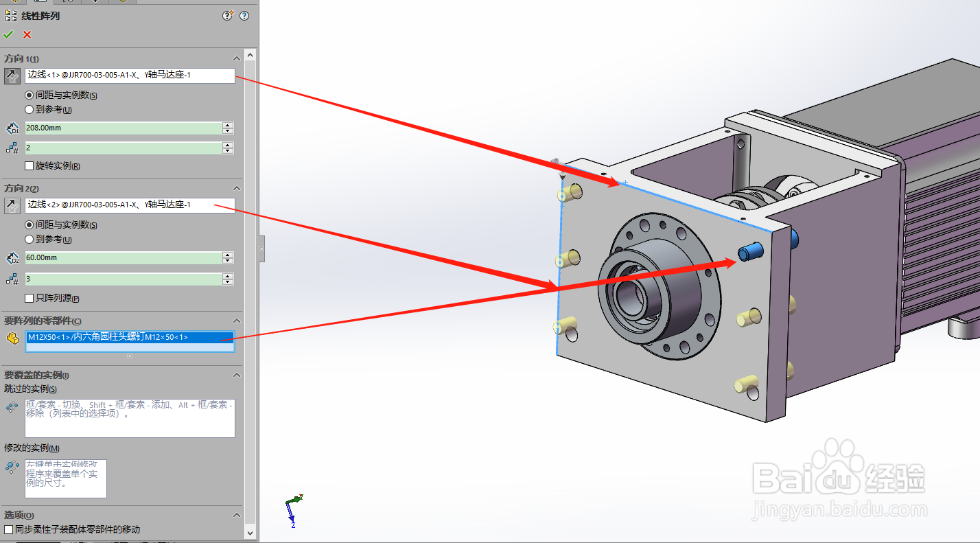Image resolution: width=980 pixels, height=543 pixels.
Task: Click the D2 spacing icon
Action: pos(12,258)
